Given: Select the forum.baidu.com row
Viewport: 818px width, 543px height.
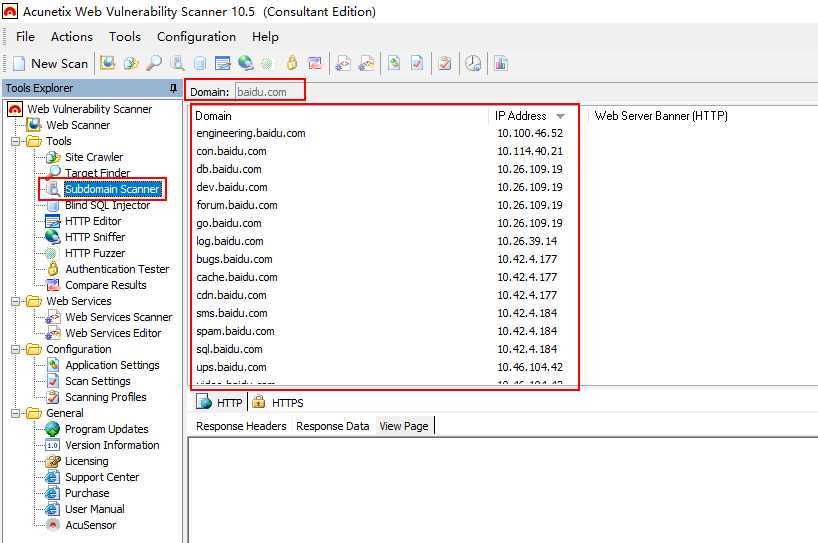Looking at the screenshot, I should tap(385, 206).
